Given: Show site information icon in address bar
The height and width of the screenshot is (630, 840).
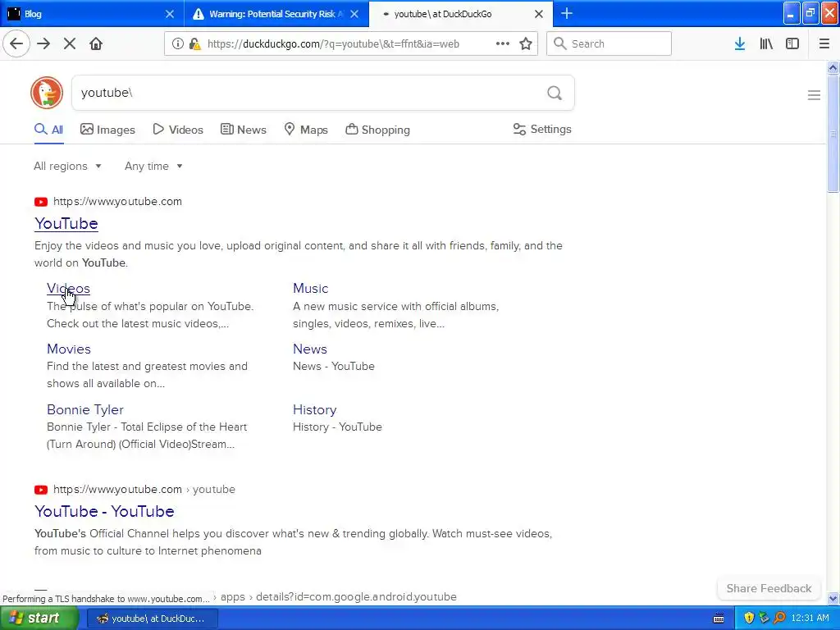Looking at the screenshot, I should [177, 44].
